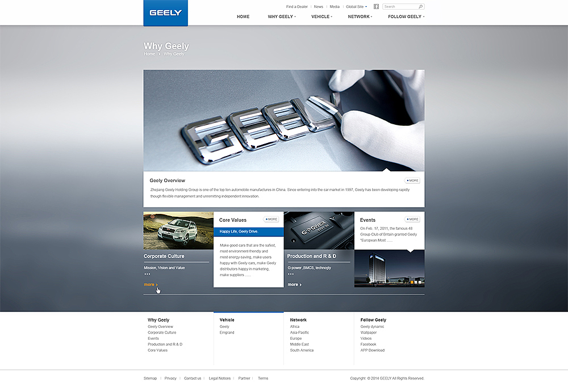Open footer Europe link
The image size is (568, 392).
point(295,339)
